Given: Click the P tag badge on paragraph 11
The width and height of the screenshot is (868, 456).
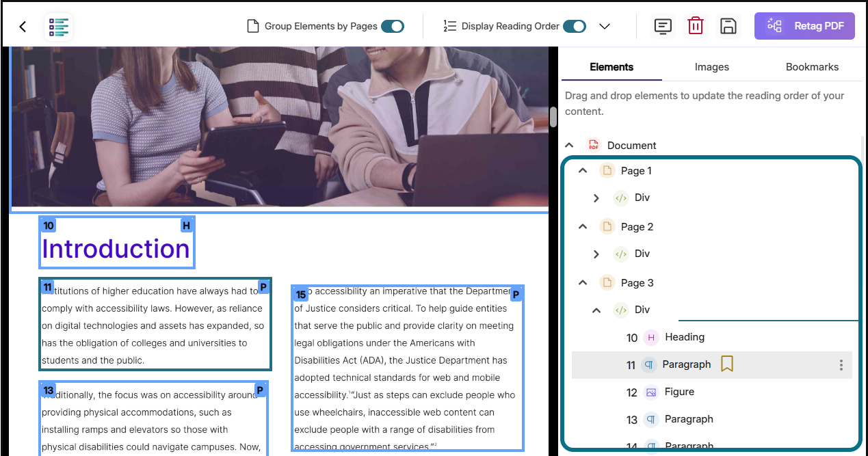Looking at the screenshot, I should coord(263,287).
